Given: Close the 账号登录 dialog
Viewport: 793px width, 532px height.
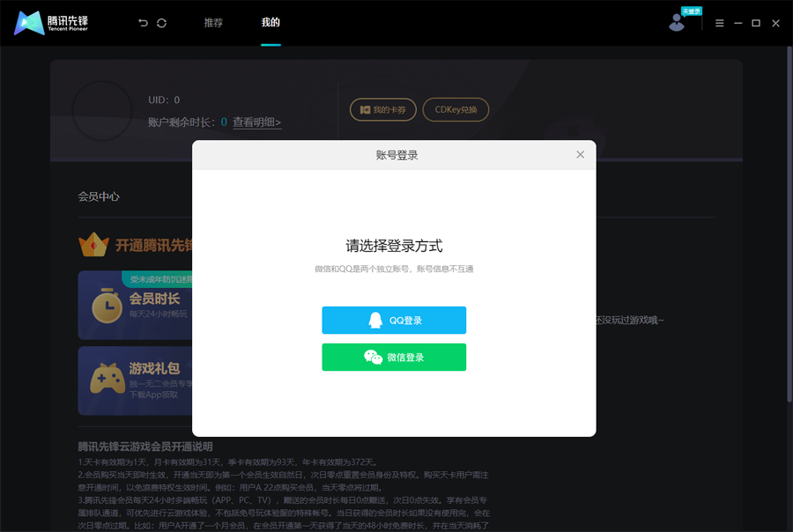Looking at the screenshot, I should (580, 155).
